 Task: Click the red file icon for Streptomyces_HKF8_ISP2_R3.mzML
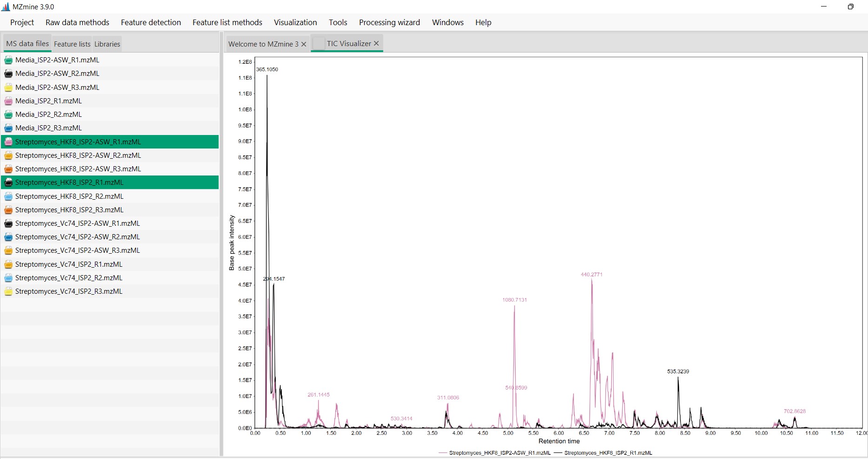(8, 209)
